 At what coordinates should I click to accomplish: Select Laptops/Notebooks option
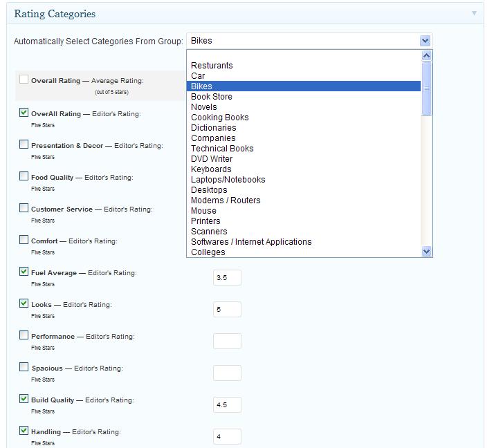[x=304, y=180]
